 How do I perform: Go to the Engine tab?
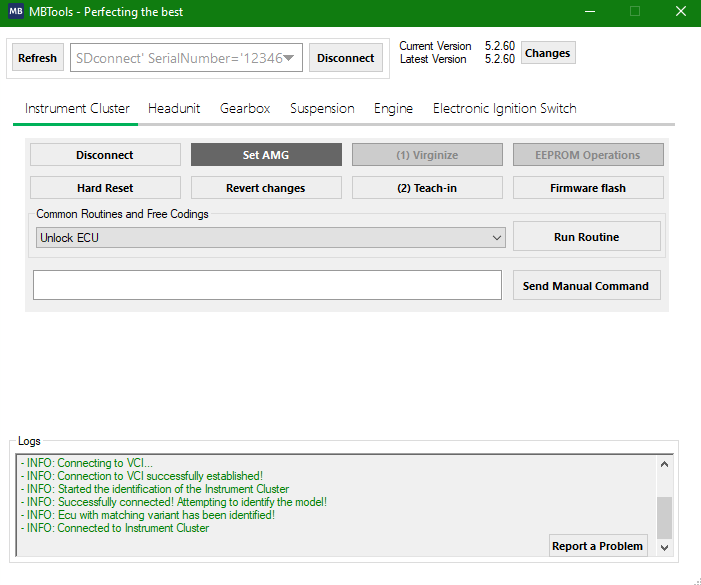coord(393,108)
